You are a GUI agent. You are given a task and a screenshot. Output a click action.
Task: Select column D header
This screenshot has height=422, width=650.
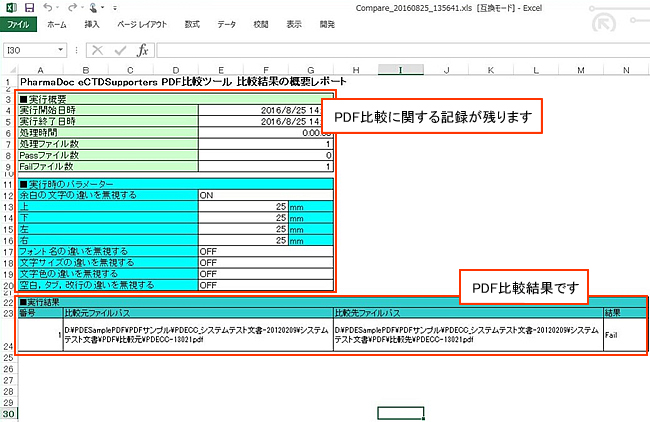click(175, 69)
